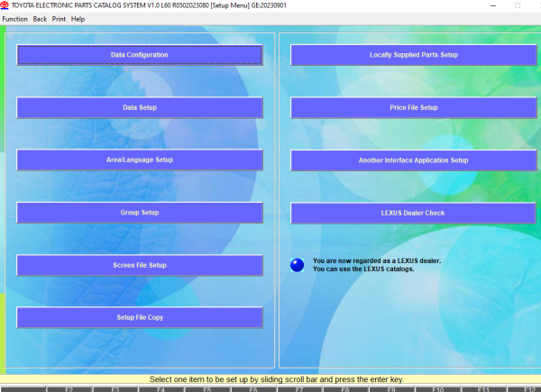541x392 pixels.
Task: Maximize the Toyota parts catalog window
Action: (518, 5)
